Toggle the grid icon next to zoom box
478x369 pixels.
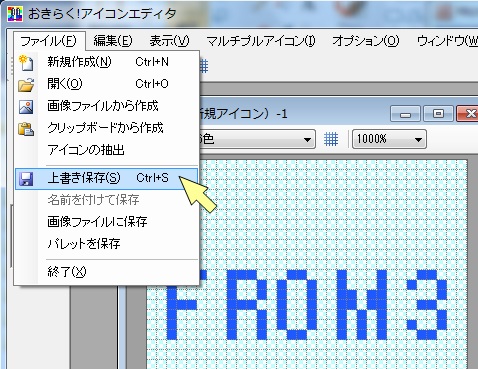pyautogui.click(x=331, y=139)
